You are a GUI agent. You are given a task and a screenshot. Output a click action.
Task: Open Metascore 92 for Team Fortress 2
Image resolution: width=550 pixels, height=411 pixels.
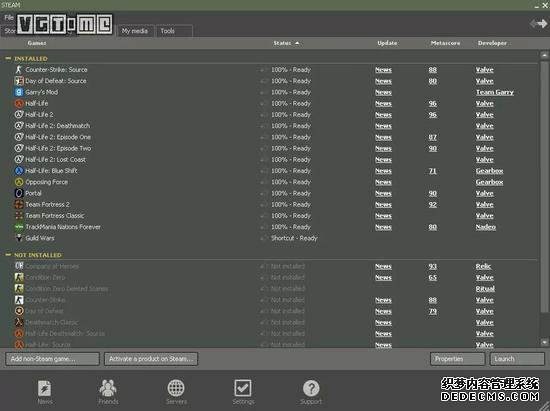(x=432, y=204)
